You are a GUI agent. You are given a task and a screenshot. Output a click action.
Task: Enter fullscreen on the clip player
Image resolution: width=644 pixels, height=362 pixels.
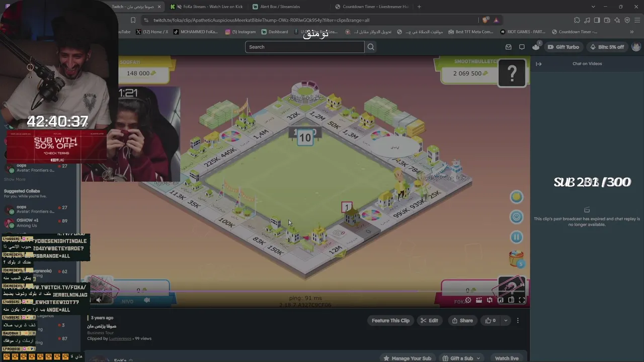pos(522,300)
